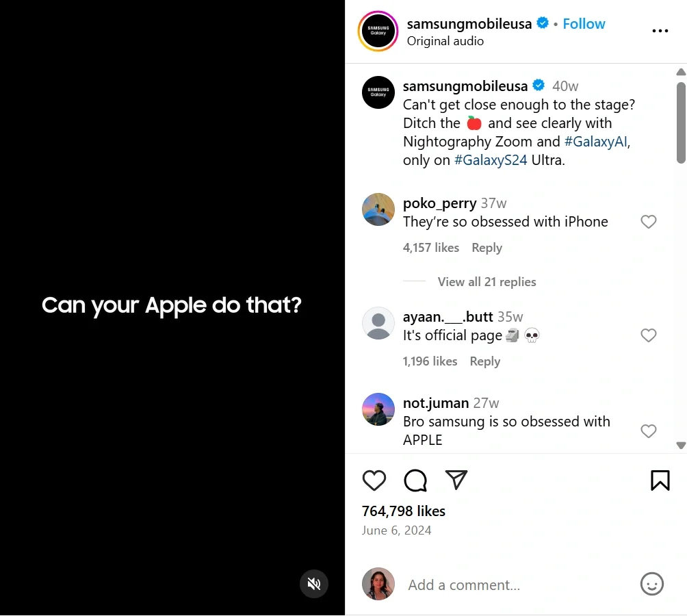
Task: Open the #GalaxyS24 hashtag link
Action: coord(491,160)
